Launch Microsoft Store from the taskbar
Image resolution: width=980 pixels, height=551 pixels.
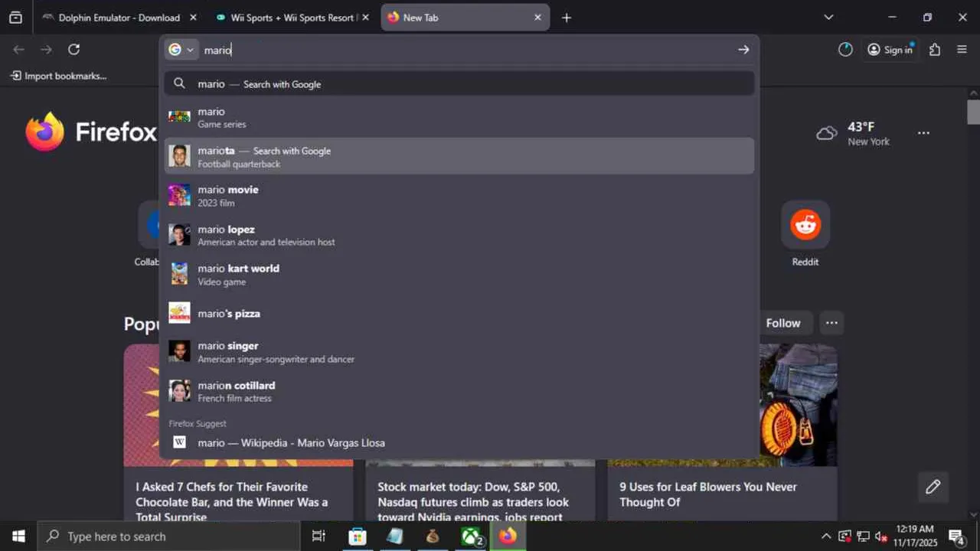[x=358, y=536]
